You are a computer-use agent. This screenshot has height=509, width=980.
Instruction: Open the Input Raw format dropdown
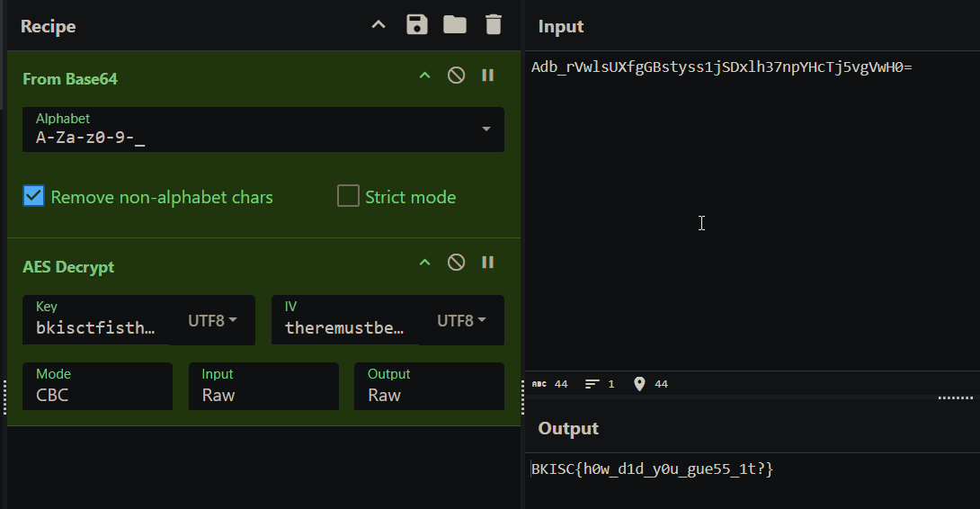click(263, 387)
